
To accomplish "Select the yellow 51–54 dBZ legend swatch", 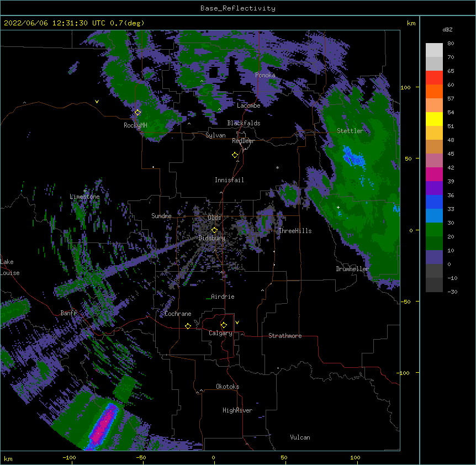I will coord(434,119).
